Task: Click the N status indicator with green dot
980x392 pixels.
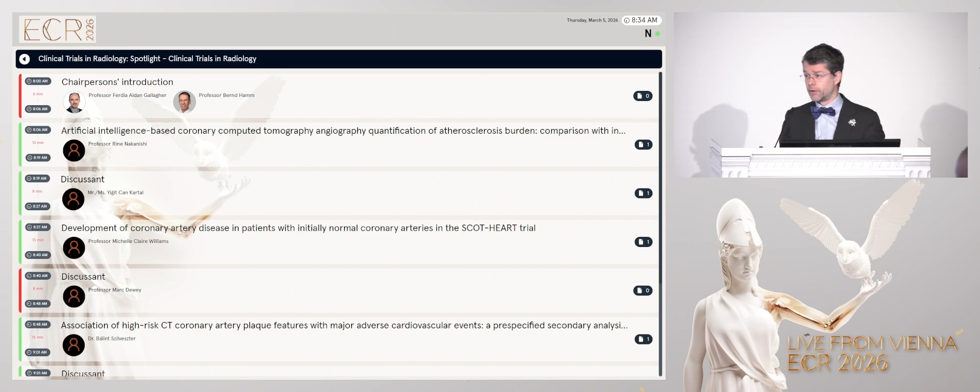Action: coord(651,34)
